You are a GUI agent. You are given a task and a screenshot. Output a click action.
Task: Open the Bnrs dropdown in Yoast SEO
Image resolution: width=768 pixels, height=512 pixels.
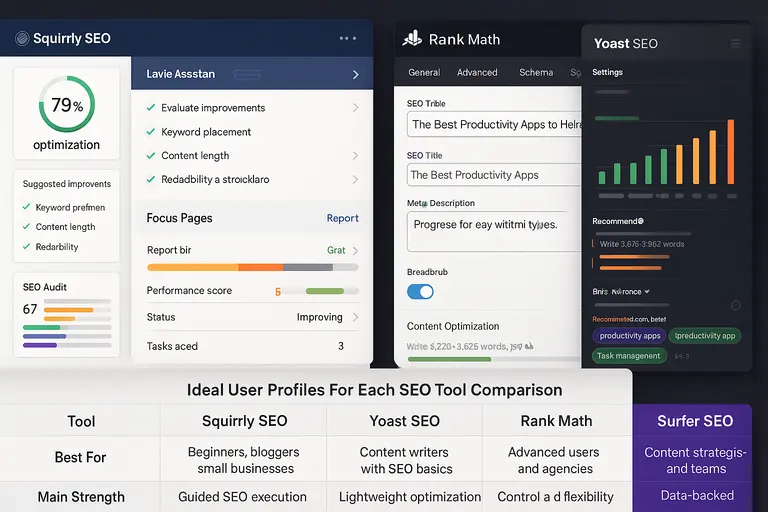[x=621, y=292]
